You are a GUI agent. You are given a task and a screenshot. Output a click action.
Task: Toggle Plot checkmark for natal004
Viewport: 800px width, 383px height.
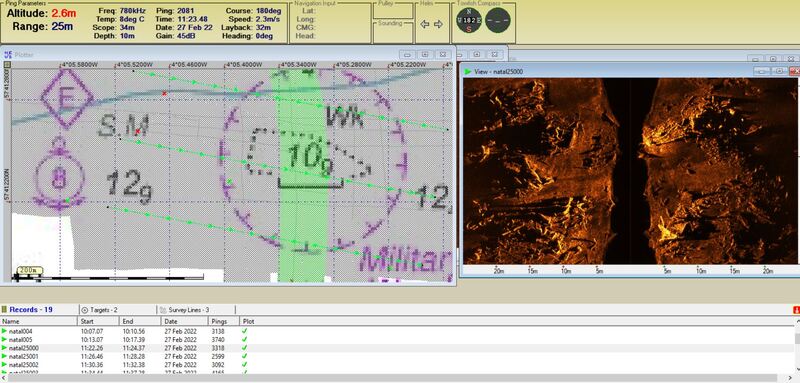[244, 331]
